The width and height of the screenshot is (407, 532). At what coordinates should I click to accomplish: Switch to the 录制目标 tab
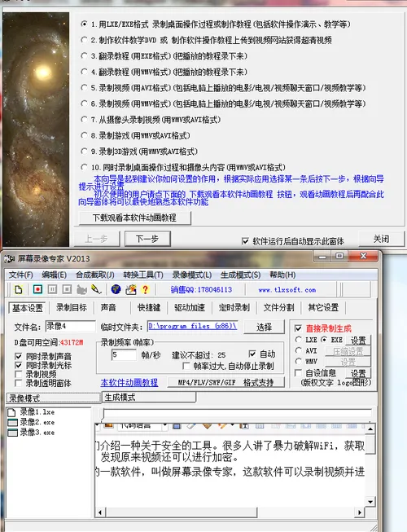(x=71, y=307)
